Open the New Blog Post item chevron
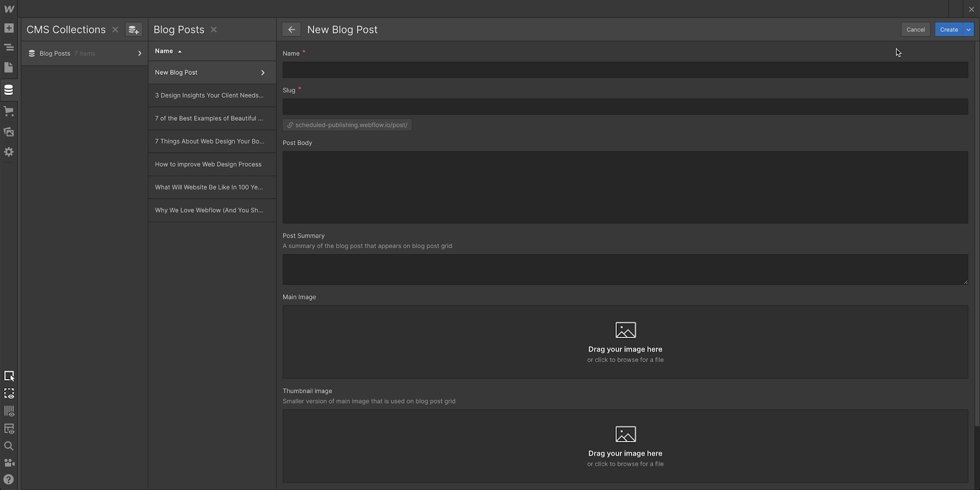 pyautogui.click(x=263, y=73)
